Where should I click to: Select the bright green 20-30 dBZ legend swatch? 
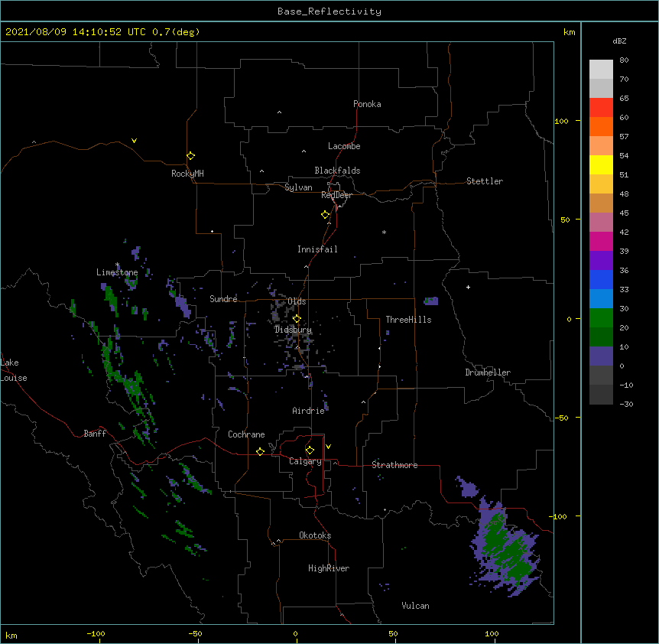click(x=601, y=318)
